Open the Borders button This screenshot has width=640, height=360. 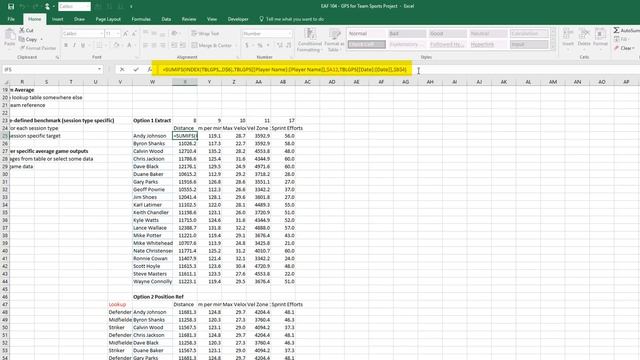[x=99, y=45]
